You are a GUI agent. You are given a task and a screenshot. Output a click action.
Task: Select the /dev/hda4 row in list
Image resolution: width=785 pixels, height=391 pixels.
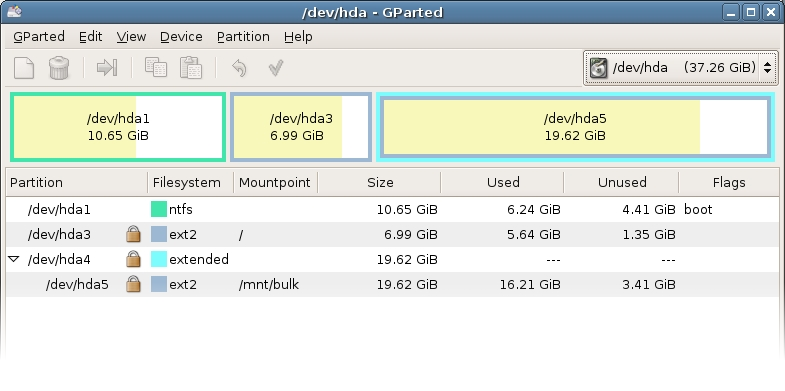click(x=392, y=259)
